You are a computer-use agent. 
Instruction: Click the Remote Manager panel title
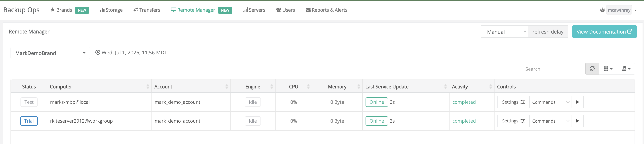click(x=29, y=32)
